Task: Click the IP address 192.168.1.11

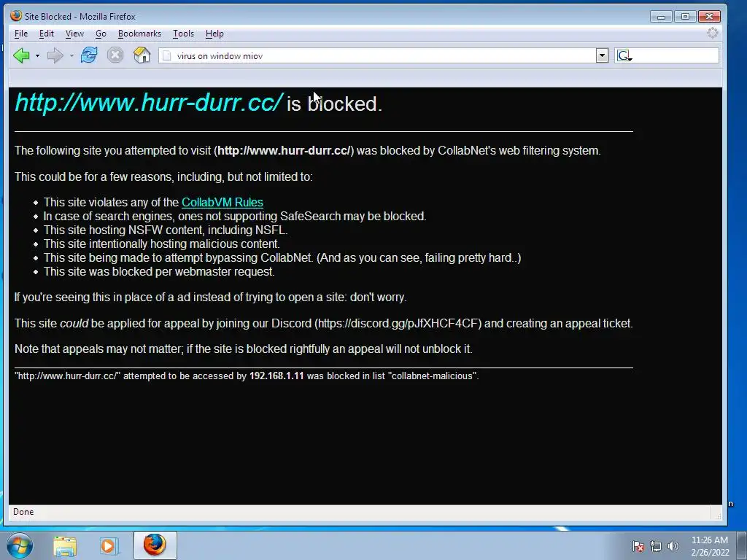Action: coord(276,376)
